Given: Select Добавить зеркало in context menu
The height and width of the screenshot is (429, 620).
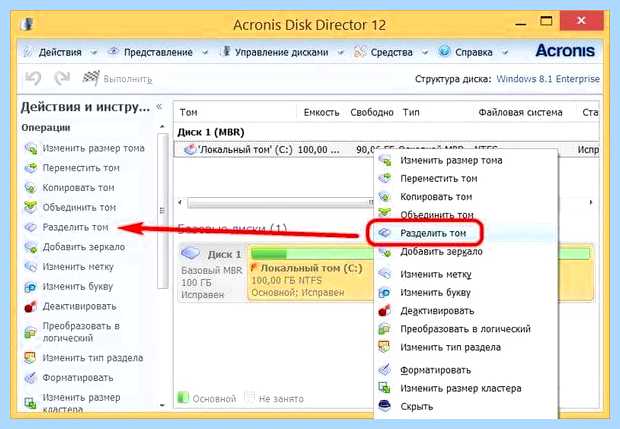Looking at the screenshot, I should coord(466,251).
